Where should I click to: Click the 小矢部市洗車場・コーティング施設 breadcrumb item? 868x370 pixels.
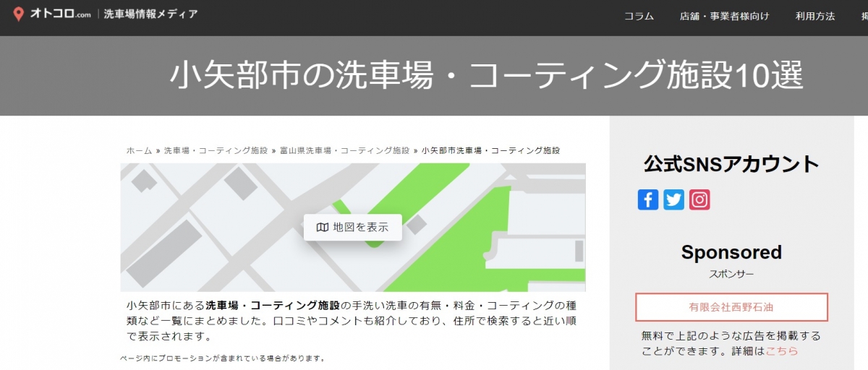(x=490, y=150)
